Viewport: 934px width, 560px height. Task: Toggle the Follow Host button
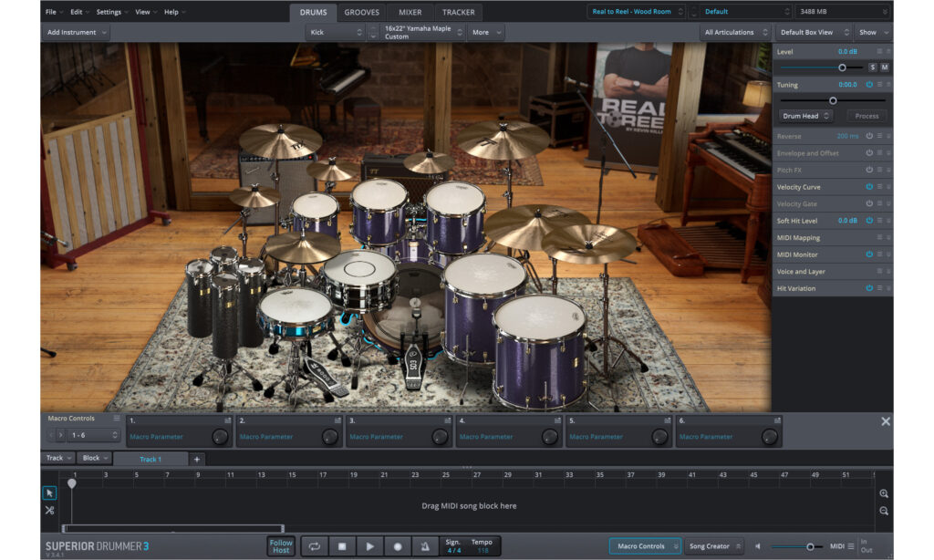point(281,546)
